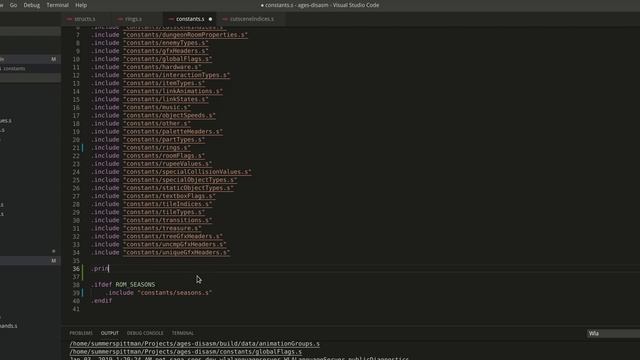
Task: Switch to the structs.s editor tab
Action: pyautogui.click(x=84, y=19)
